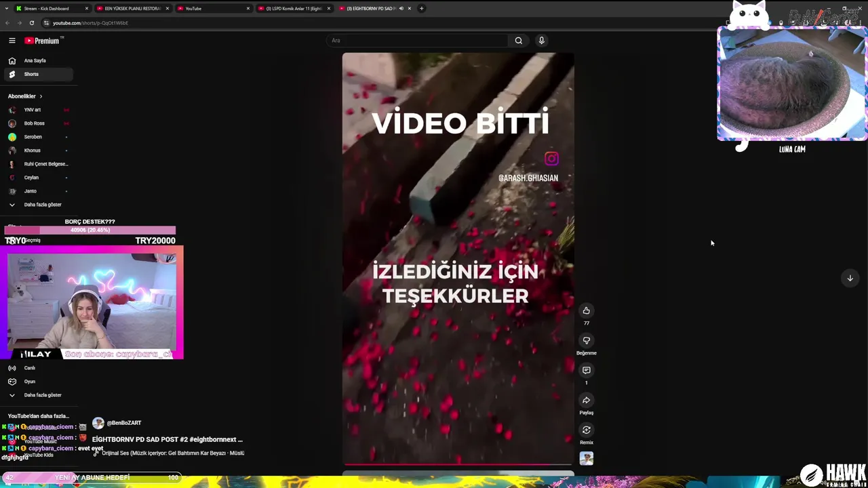The image size is (868, 488).
Task: Mute the EİGHTBORNV tab audio icon
Action: [401, 8]
